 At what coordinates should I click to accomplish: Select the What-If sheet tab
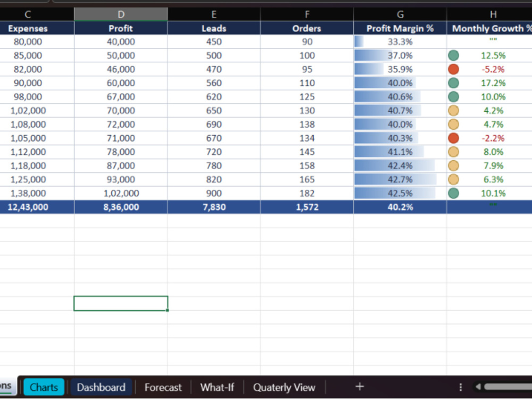(x=217, y=387)
